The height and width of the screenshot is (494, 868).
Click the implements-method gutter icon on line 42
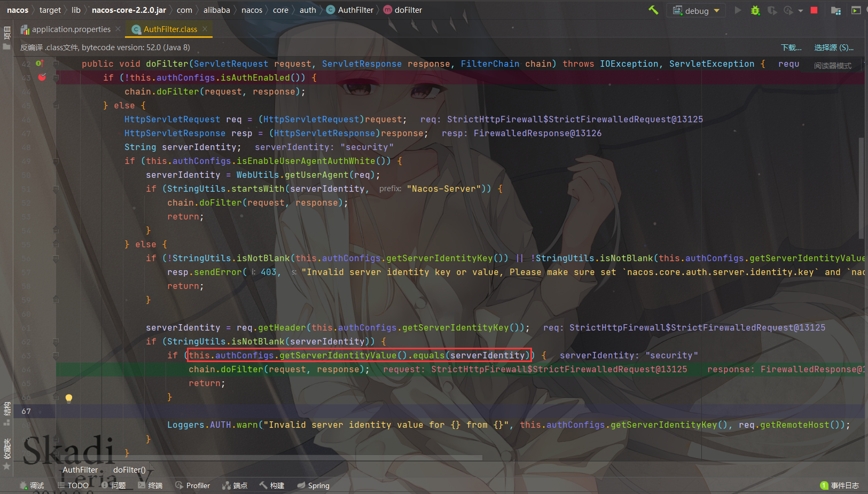(x=40, y=64)
